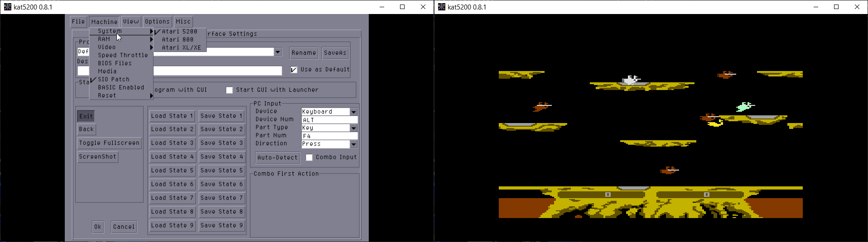Click Save State 5
868x242 pixels.
pos(222,171)
